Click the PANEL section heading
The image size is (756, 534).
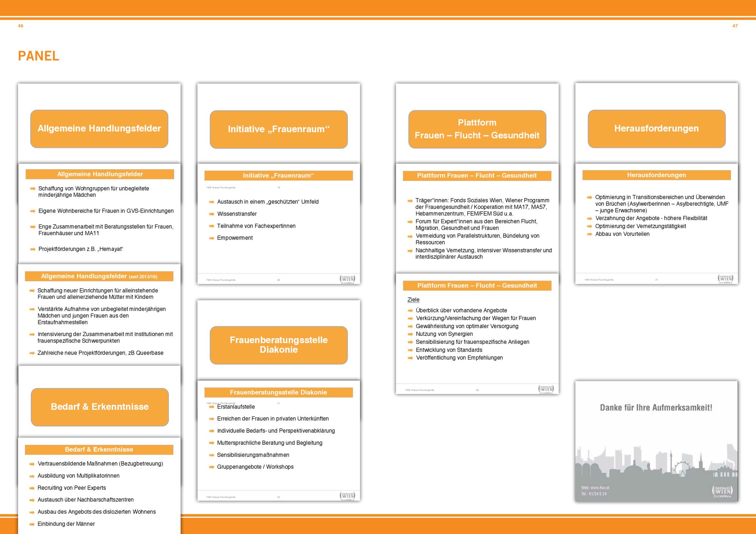coord(39,56)
